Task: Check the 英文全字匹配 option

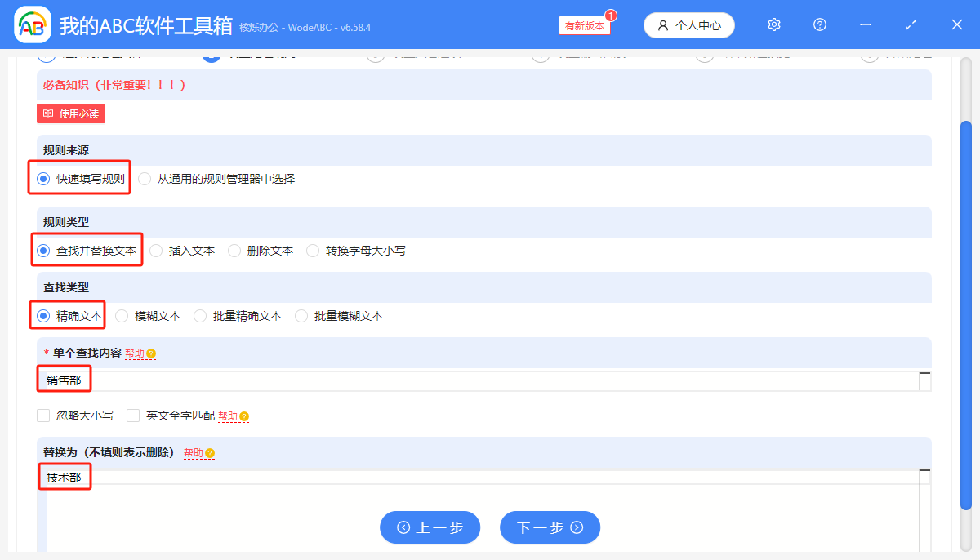Action: click(132, 416)
